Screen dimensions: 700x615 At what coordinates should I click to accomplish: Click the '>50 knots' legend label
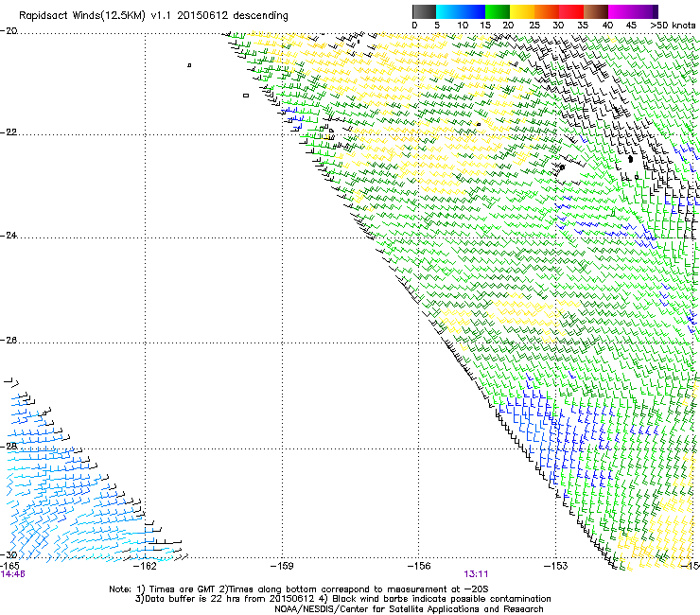pyautogui.click(x=673, y=26)
